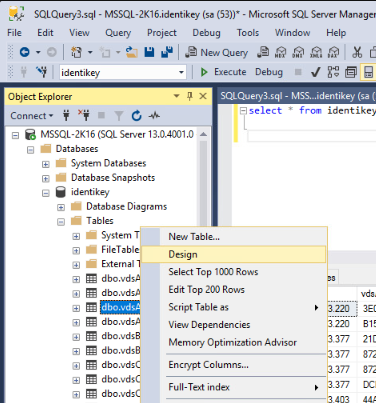
Task: Click the New Project toolbar icon
Action: coord(76,52)
